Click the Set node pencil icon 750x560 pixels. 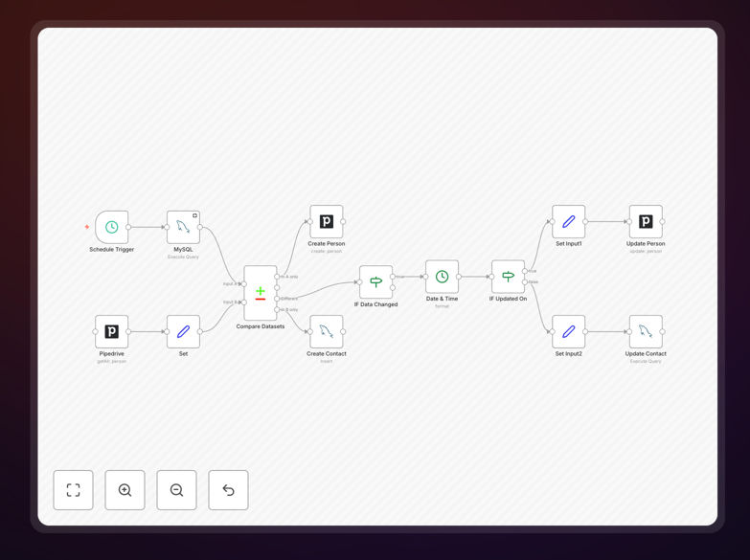pos(183,331)
